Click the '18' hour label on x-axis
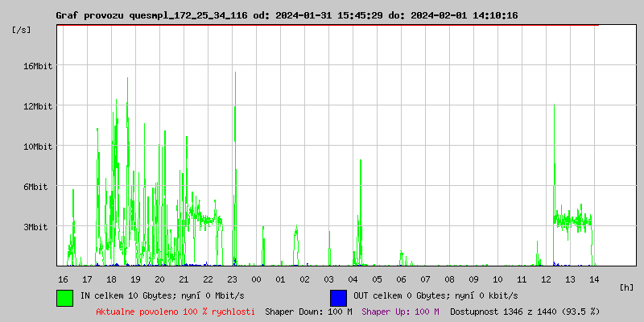644x322 pixels. [111, 279]
